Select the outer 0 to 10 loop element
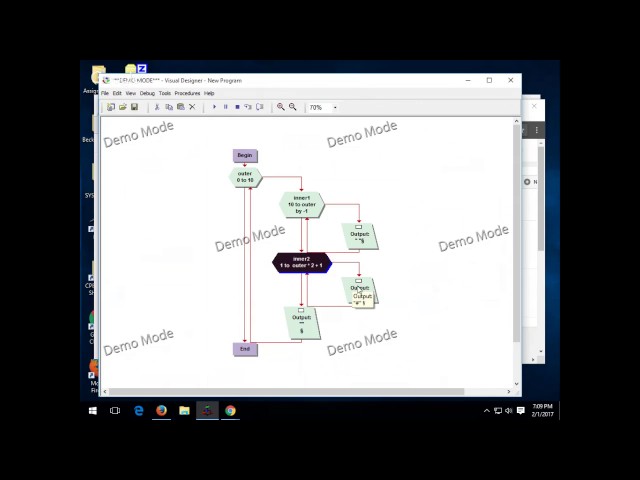The image size is (640, 480). pyautogui.click(x=245, y=177)
